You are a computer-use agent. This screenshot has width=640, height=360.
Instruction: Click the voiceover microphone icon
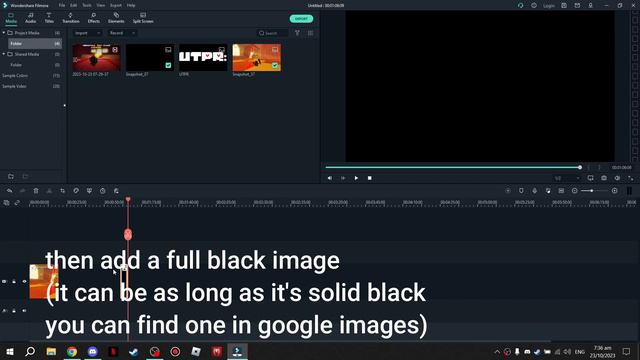click(x=535, y=191)
